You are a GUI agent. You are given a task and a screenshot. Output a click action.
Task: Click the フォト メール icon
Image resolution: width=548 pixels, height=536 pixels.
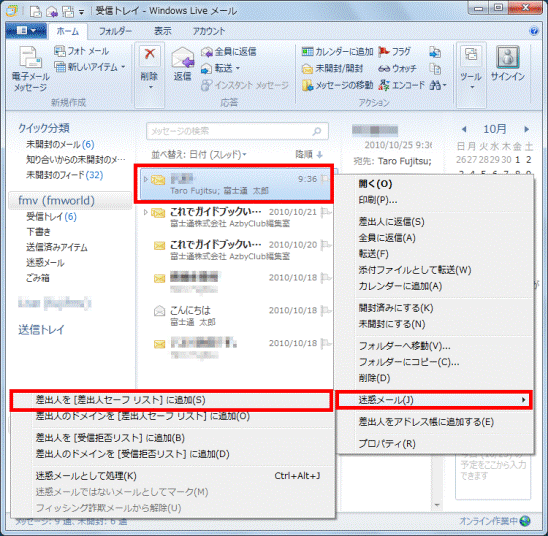tap(60, 51)
